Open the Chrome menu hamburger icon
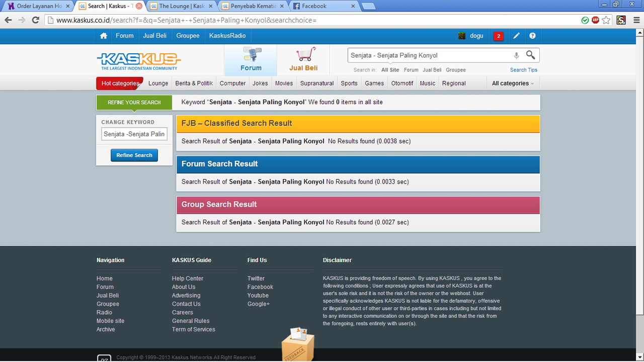Screen dimensions: 644x362 point(635,20)
